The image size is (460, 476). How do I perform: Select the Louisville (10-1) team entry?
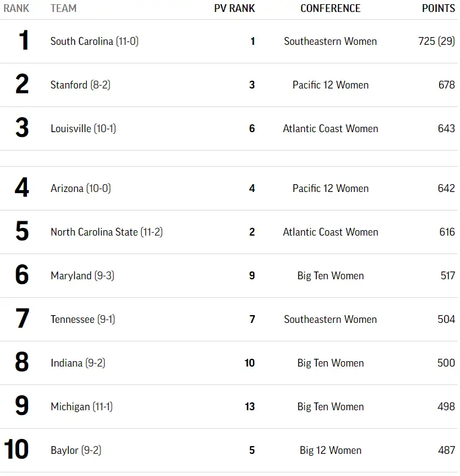pos(83,129)
